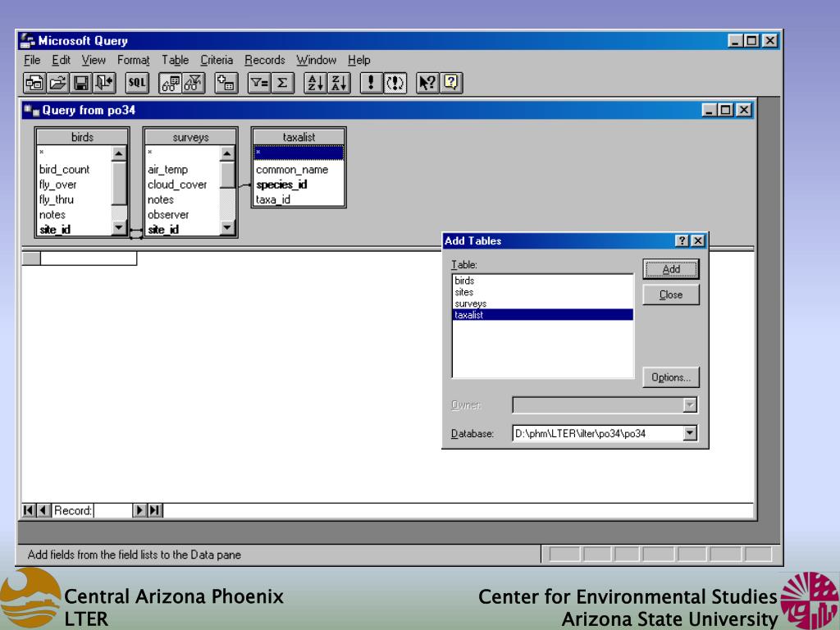Select surveys in the Table list
Viewport: 840px width, 630px height.
pos(543,304)
